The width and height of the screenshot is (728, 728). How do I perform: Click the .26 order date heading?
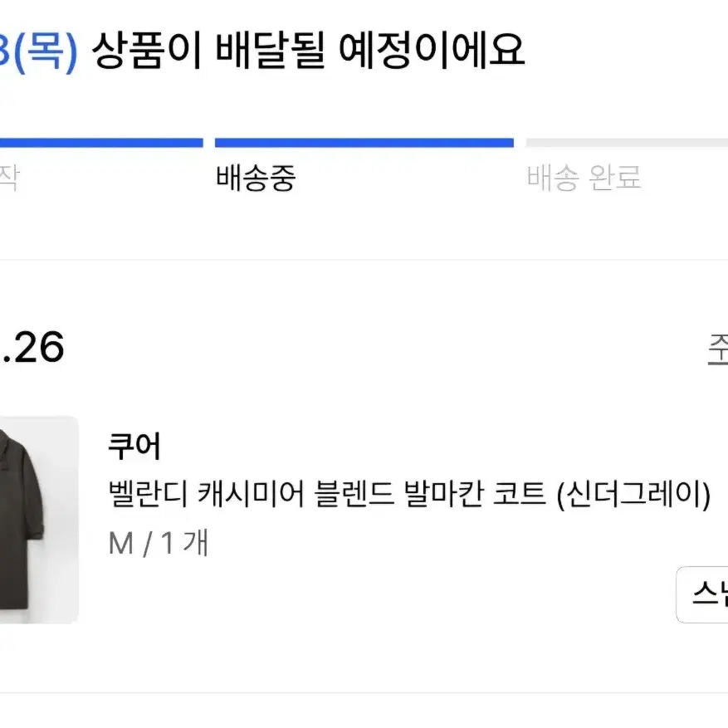(x=32, y=347)
